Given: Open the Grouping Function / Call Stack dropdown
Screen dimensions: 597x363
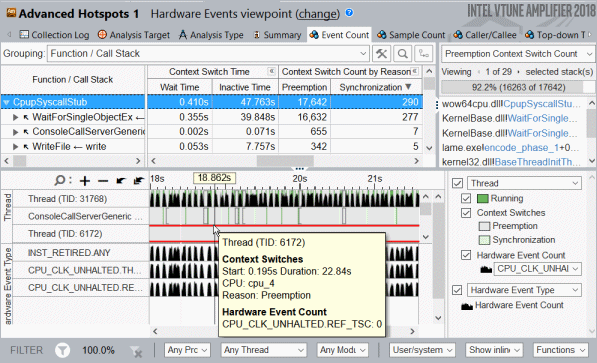Looking at the screenshot, I should pyautogui.click(x=208, y=54).
